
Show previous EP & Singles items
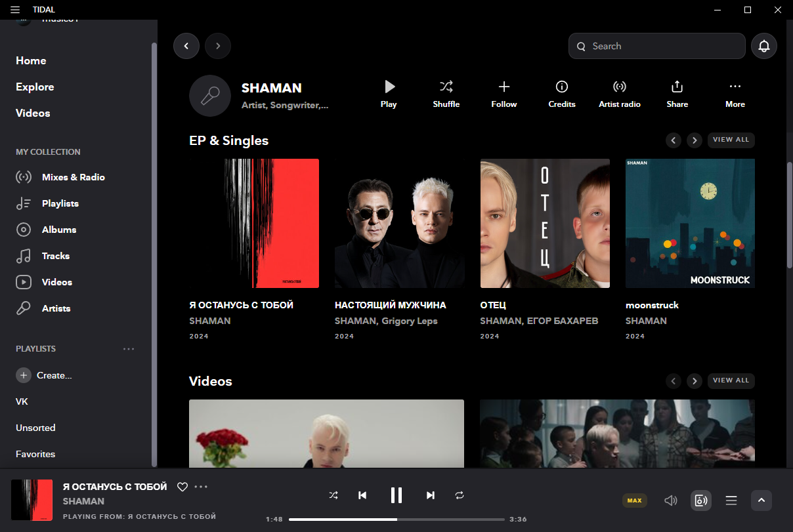674,140
